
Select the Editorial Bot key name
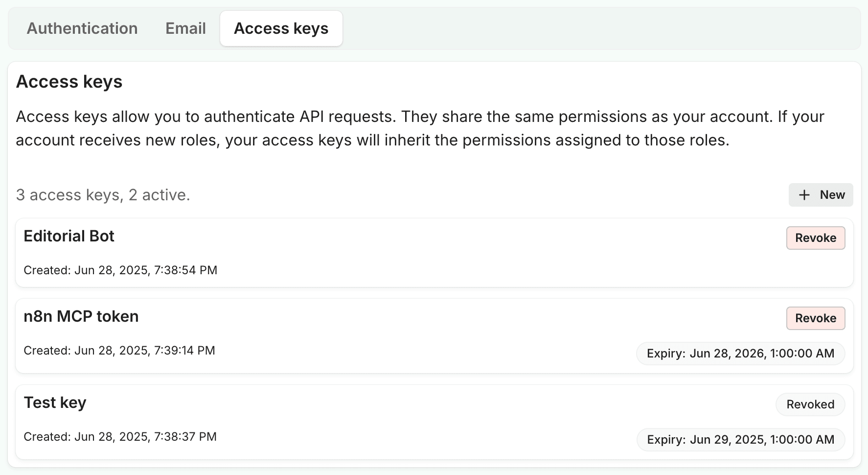tap(69, 236)
